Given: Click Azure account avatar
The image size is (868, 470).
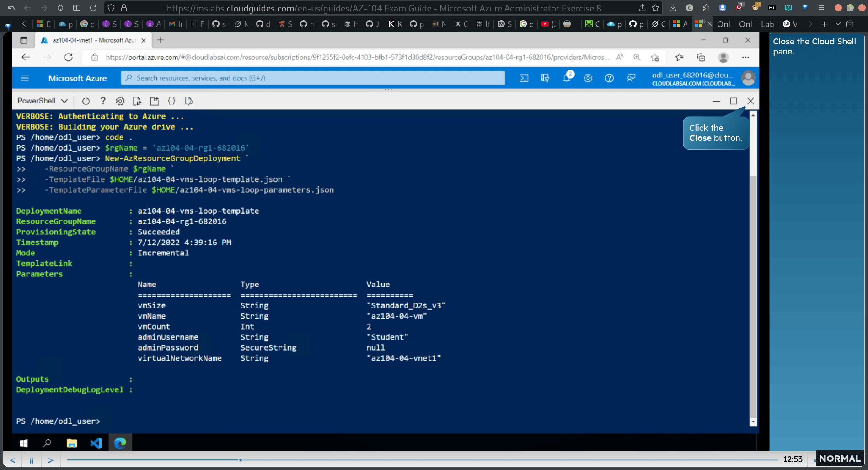Looking at the screenshot, I should pyautogui.click(x=748, y=78).
